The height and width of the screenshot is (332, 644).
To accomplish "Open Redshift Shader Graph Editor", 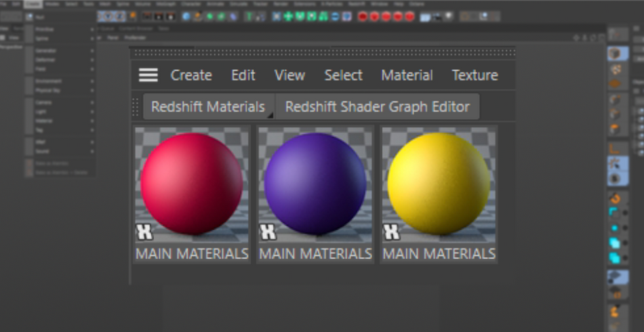I will click(x=378, y=106).
